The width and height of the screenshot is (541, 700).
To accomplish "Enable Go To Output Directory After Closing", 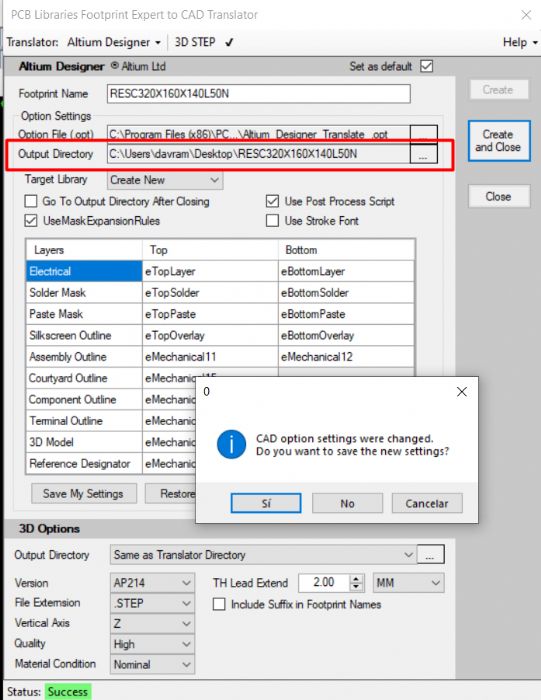I will pos(31,201).
